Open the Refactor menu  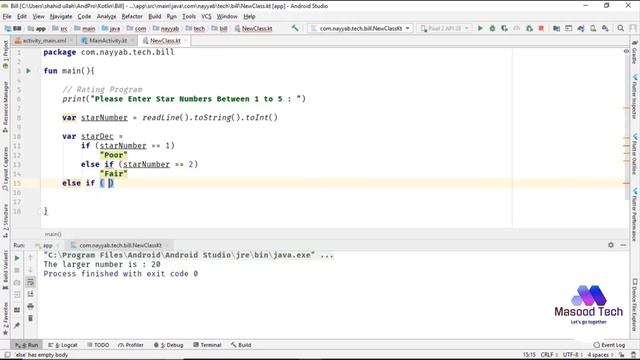(x=132, y=16)
